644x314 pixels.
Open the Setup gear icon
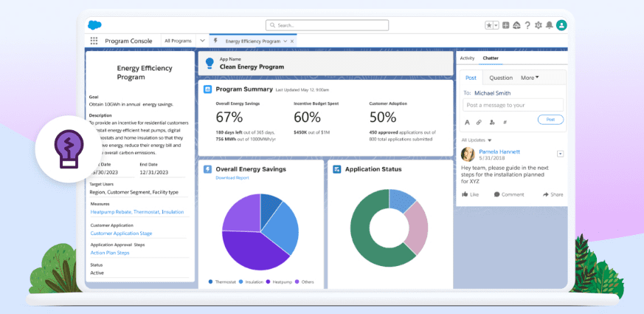coord(539,25)
